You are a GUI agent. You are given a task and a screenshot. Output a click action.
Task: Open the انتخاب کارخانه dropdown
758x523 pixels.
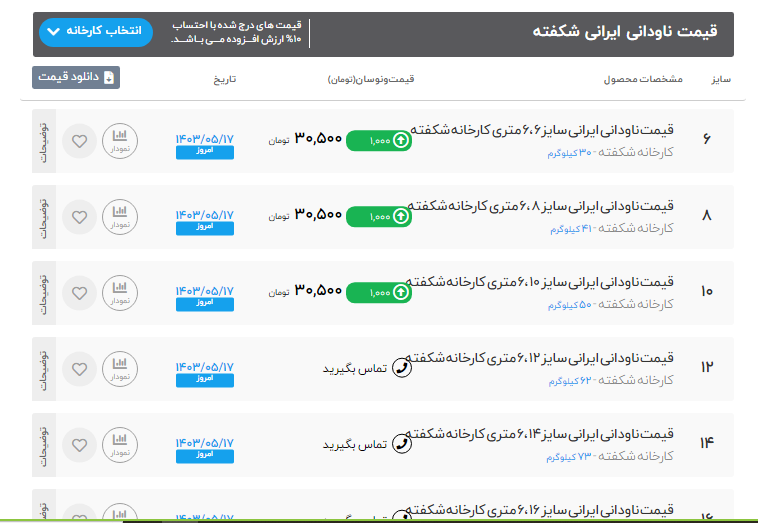click(x=96, y=32)
